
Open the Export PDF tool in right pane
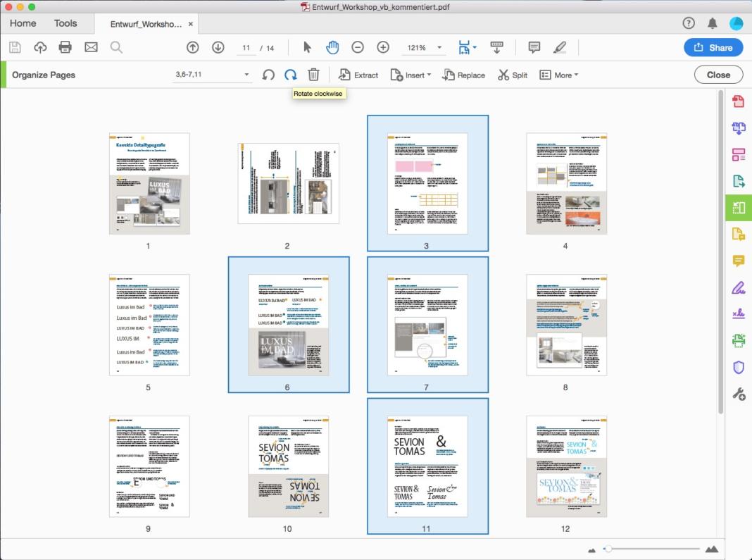(x=738, y=181)
